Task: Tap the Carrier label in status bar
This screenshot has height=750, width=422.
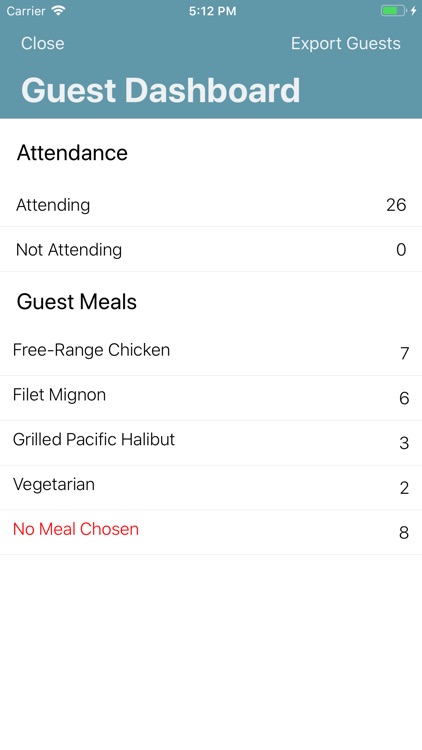Action: click(26, 11)
